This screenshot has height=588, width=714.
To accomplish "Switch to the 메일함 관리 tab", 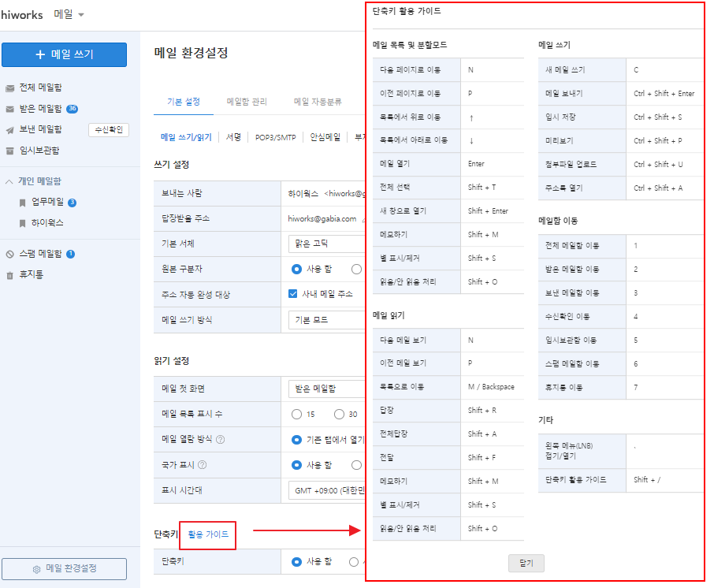I will click(247, 102).
